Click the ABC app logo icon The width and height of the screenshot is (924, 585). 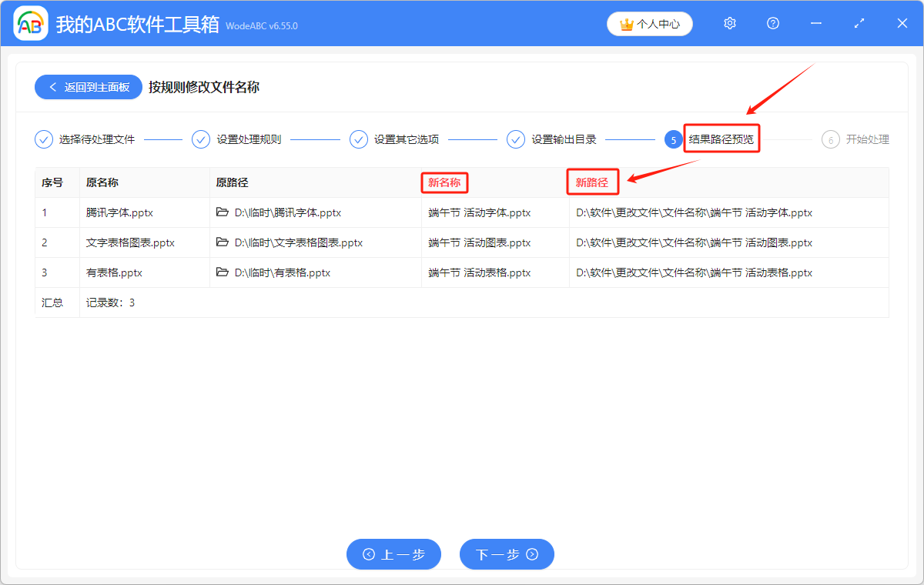point(31,24)
